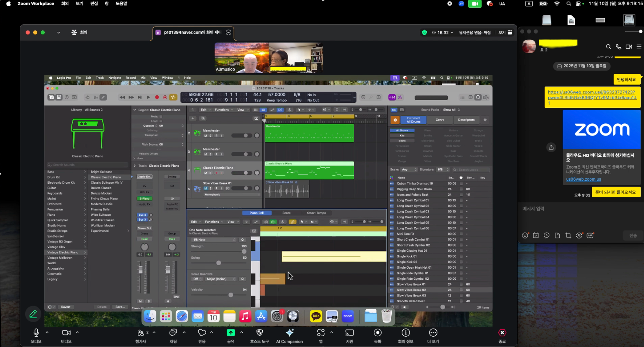Open the Sound Packs Show All dropdown
Viewport: 644px width, 347px height.
pos(452,110)
